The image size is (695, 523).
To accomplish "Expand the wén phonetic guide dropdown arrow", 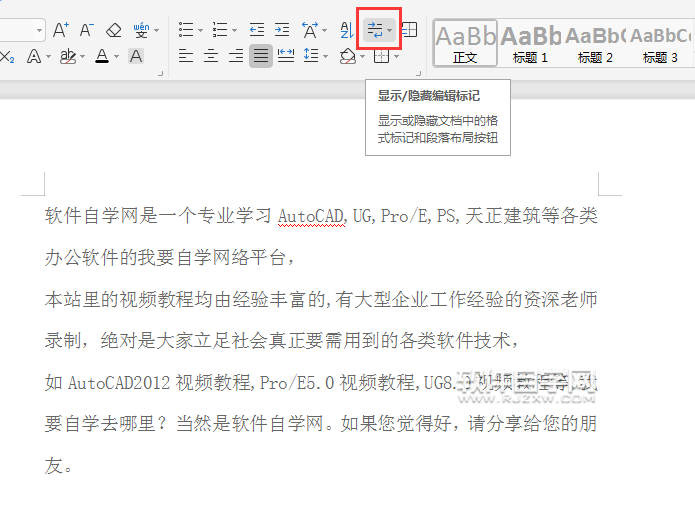I will pos(156,31).
